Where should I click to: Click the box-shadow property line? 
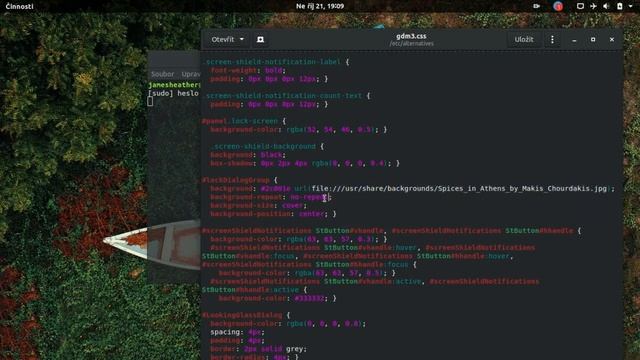(305, 163)
